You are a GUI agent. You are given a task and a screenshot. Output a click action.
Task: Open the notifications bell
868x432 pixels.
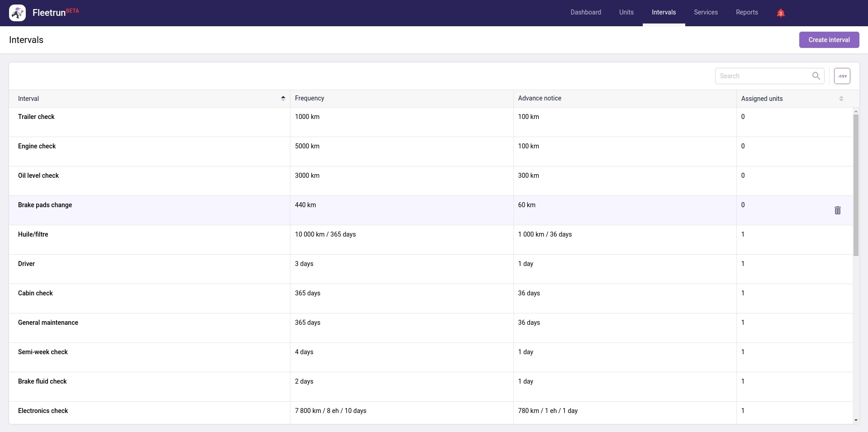pos(780,12)
